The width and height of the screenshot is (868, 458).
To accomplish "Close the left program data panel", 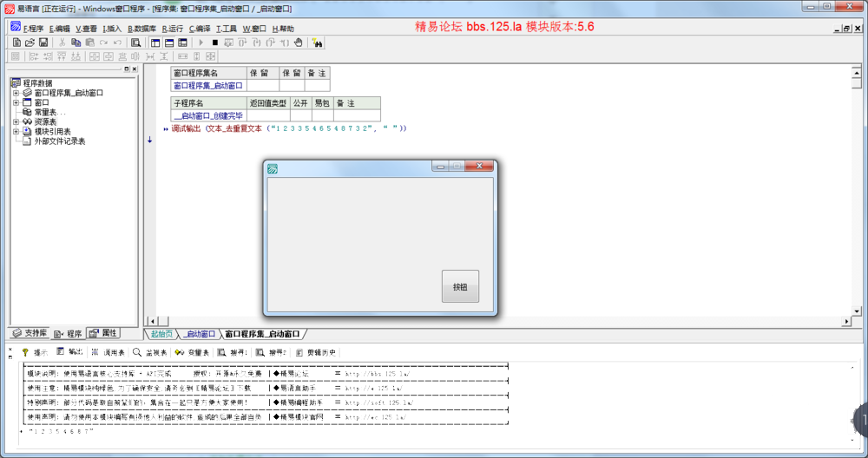I will point(134,69).
